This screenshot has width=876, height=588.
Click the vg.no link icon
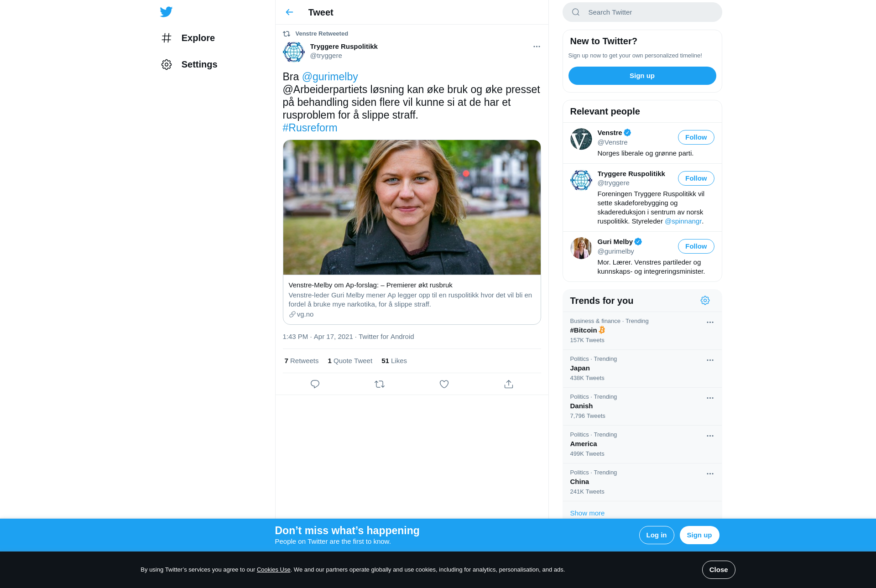point(292,314)
